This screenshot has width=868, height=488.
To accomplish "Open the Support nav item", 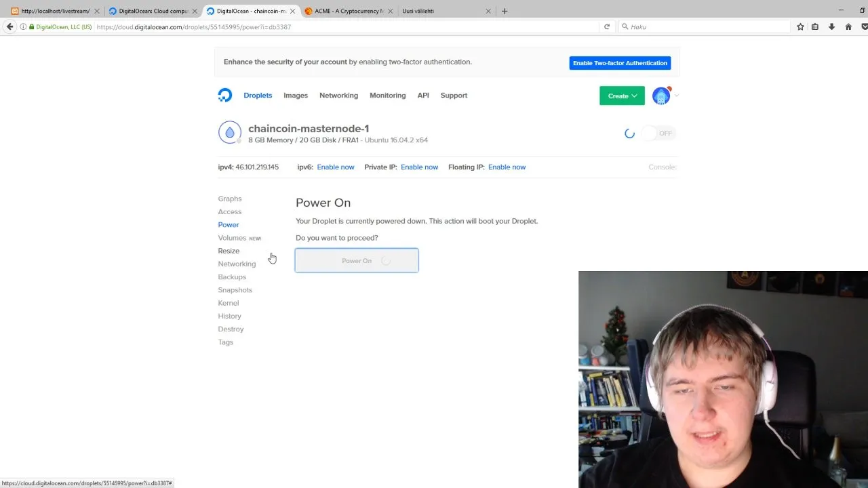I will tap(454, 96).
